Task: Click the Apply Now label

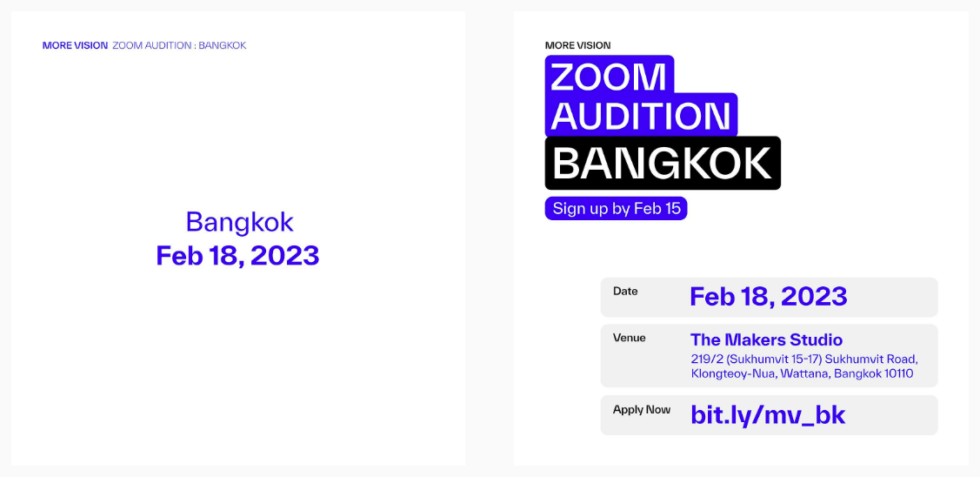Action: click(641, 409)
